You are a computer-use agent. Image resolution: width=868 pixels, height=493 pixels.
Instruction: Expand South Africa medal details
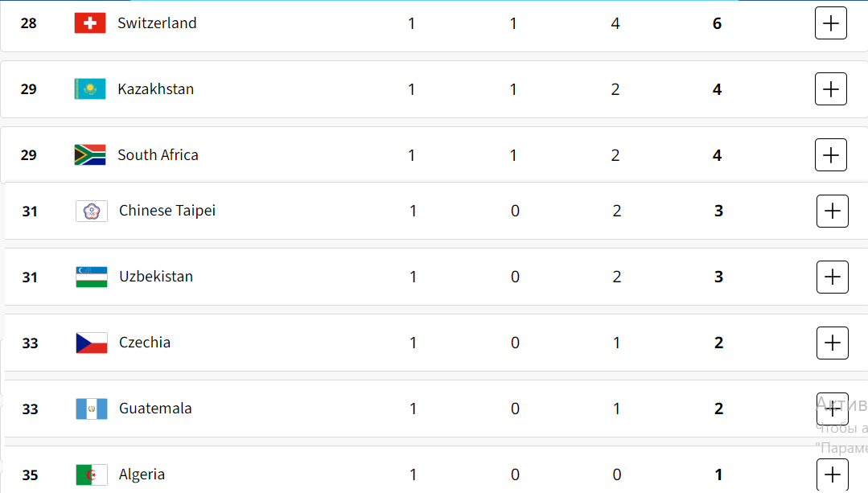click(x=830, y=155)
